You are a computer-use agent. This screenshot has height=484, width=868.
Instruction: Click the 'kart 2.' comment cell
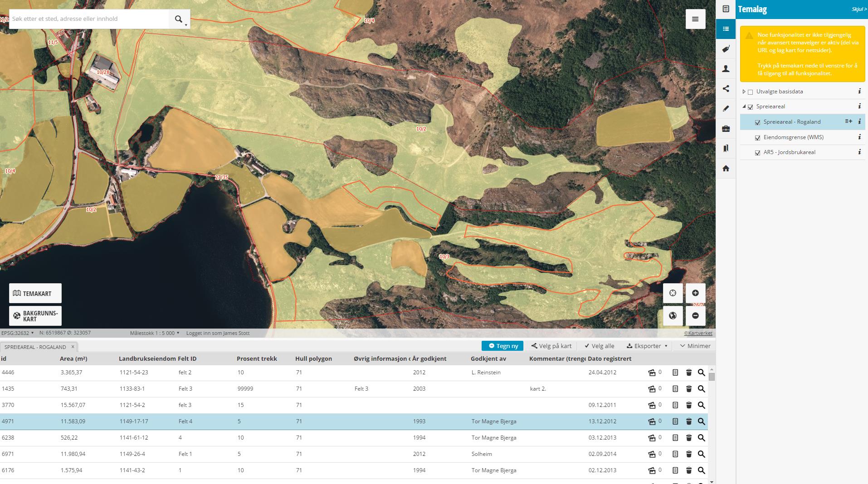coord(538,389)
